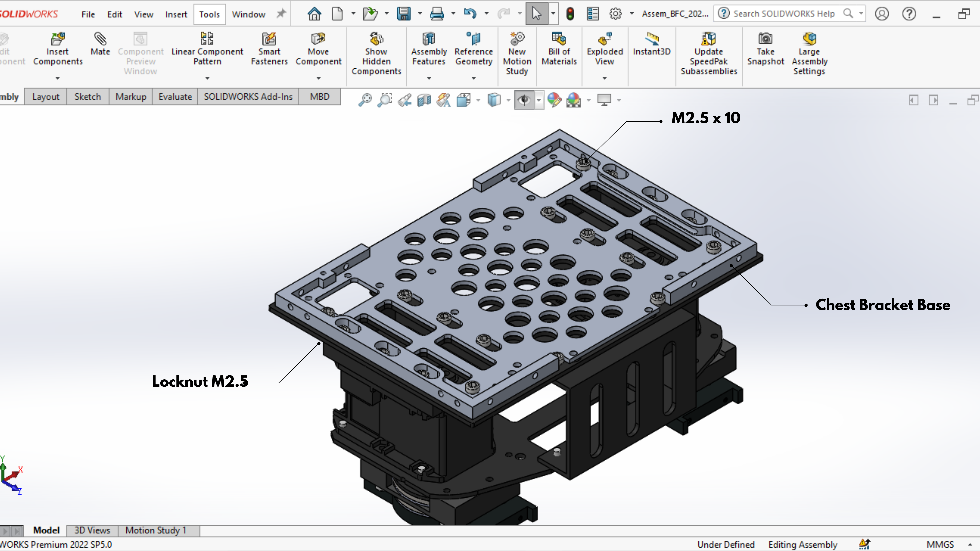Expand the Print dropdown arrow
This screenshot has width=980, height=551.
(x=453, y=14)
